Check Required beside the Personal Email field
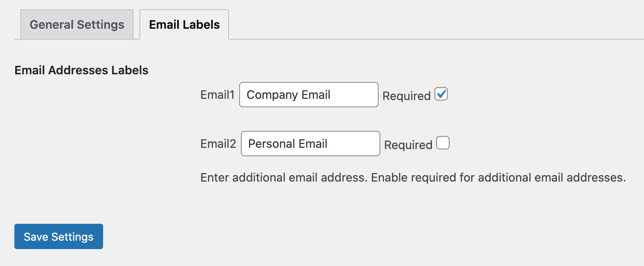The height and width of the screenshot is (266, 644). click(442, 144)
